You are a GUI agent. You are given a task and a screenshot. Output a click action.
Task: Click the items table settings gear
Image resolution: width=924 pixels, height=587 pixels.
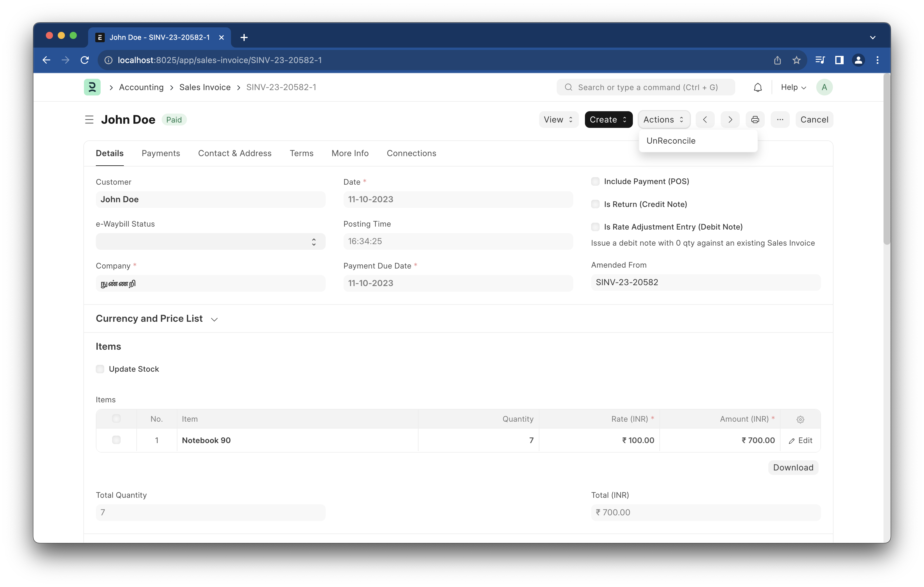800,419
